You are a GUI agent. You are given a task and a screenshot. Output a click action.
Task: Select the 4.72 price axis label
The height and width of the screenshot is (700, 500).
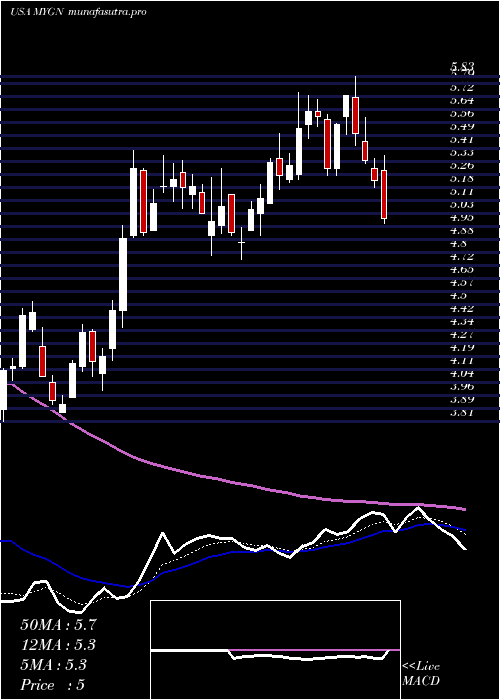(462, 257)
